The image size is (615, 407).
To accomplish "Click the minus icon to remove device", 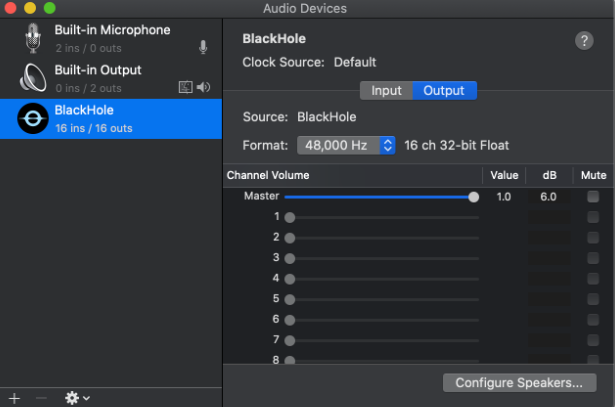I will tap(41, 397).
